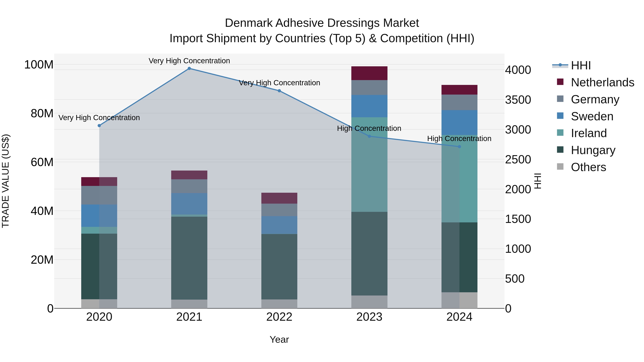The width and height of the screenshot is (644, 362).
Task: Click the 2020 Netherlands bar segment
Action: (99, 181)
